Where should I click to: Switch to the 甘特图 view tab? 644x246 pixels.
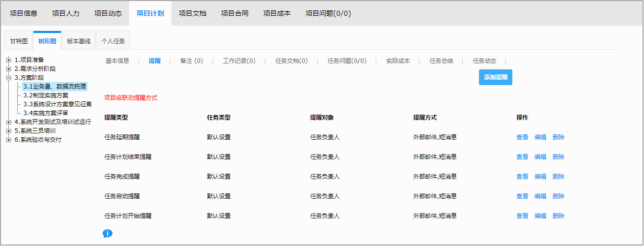pos(19,41)
